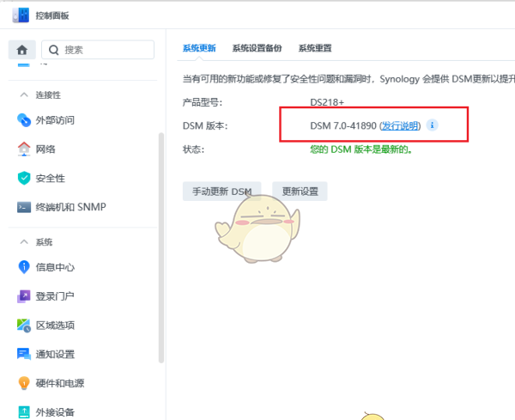Select the 区域选项 label in sidebar
This screenshot has height=420, width=515.
(55, 326)
